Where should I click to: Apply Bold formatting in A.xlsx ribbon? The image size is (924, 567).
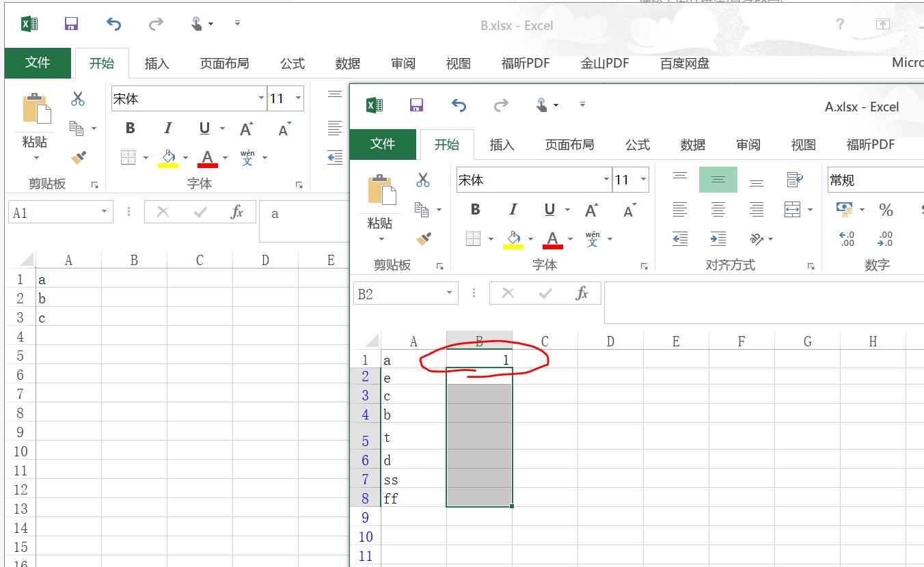tap(475, 209)
